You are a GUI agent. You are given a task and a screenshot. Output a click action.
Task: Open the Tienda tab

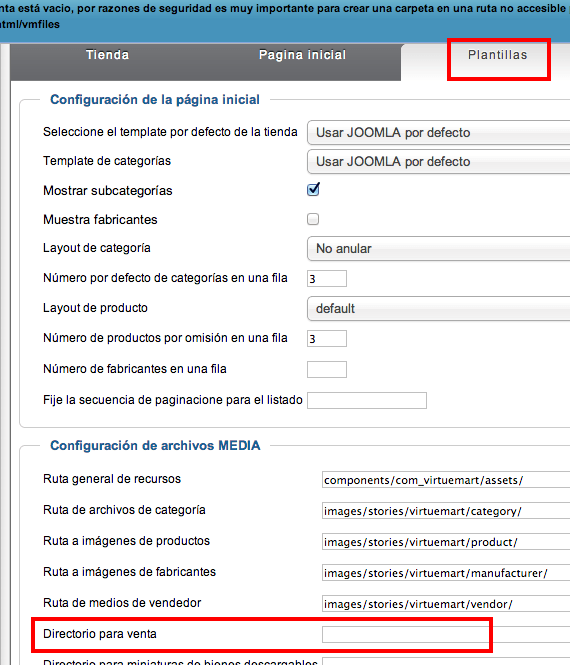[x=107, y=55]
